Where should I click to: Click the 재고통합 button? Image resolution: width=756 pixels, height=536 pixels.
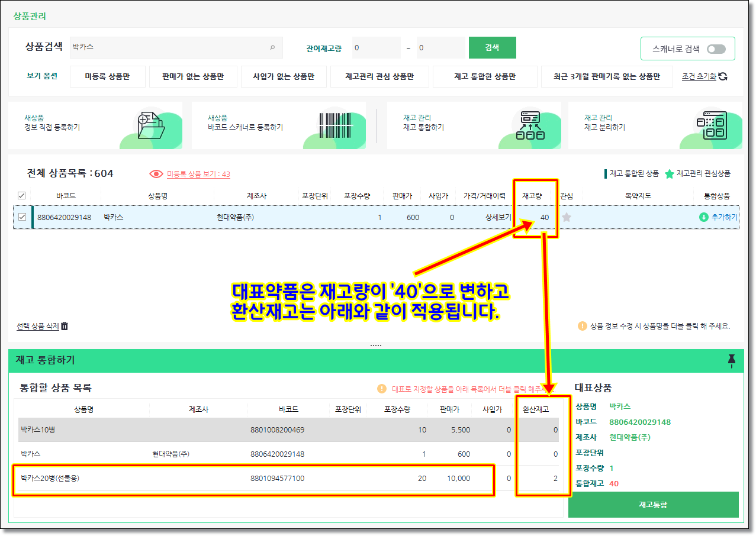click(x=653, y=505)
